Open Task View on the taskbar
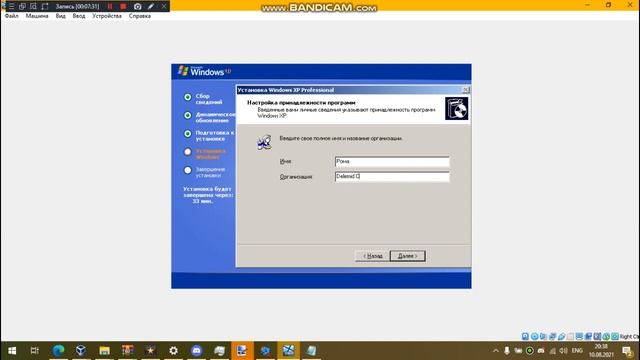 pos(35,351)
